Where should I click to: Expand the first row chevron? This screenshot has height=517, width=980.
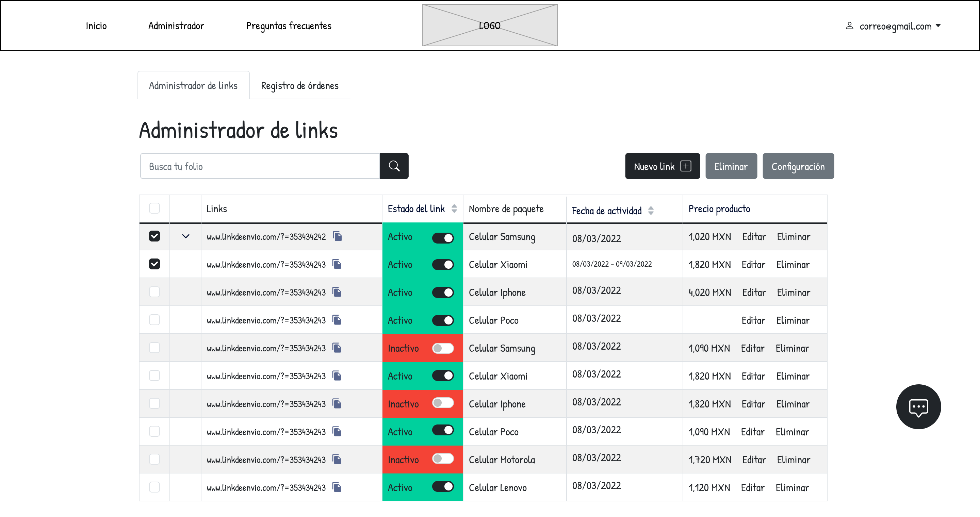186,236
